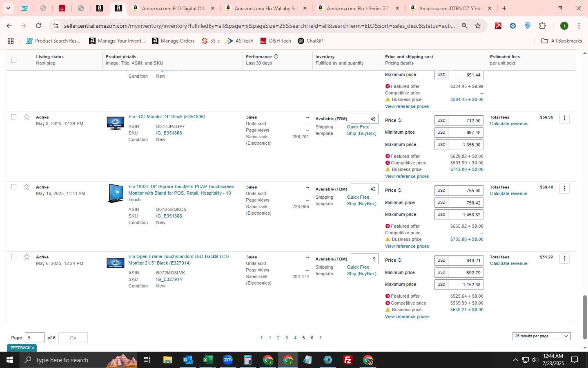This screenshot has height=368, width=588.
Task: Favorite the Elo Open-Frame Touchmonitors listing star
Action: click(x=27, y=257)
